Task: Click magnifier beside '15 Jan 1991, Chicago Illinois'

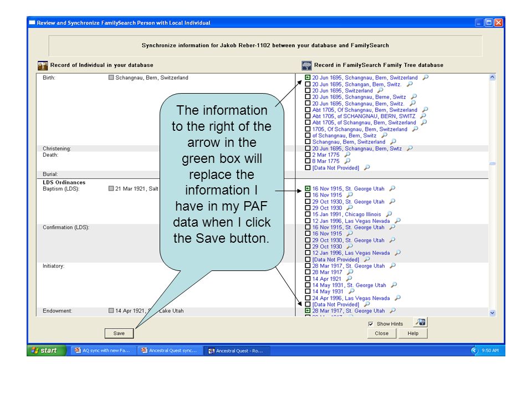Action: (x=389, y=214)
